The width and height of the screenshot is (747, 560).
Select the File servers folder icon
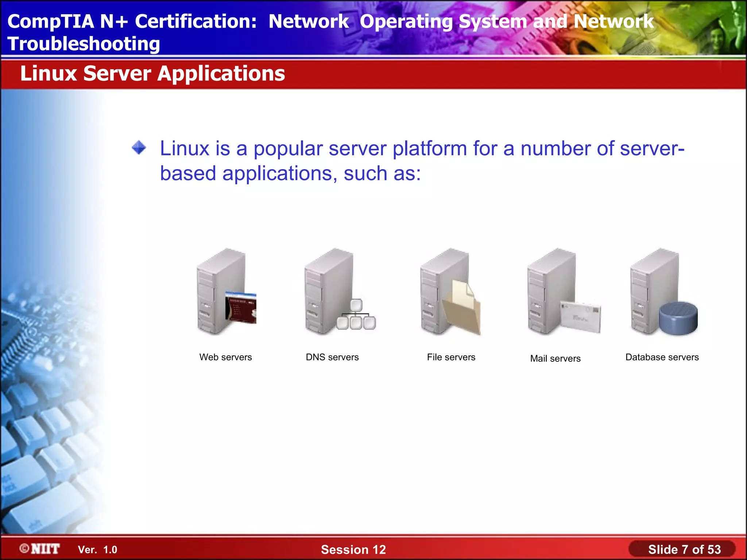(x=461, y=307)
